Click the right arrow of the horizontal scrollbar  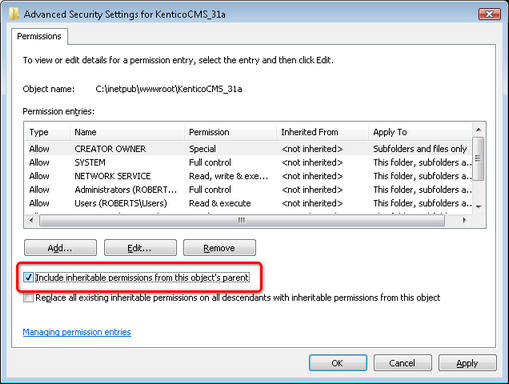point(464,220)
